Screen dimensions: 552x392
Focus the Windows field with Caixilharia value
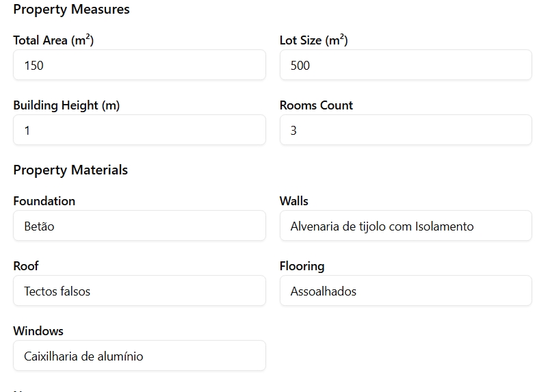(139, 356)
